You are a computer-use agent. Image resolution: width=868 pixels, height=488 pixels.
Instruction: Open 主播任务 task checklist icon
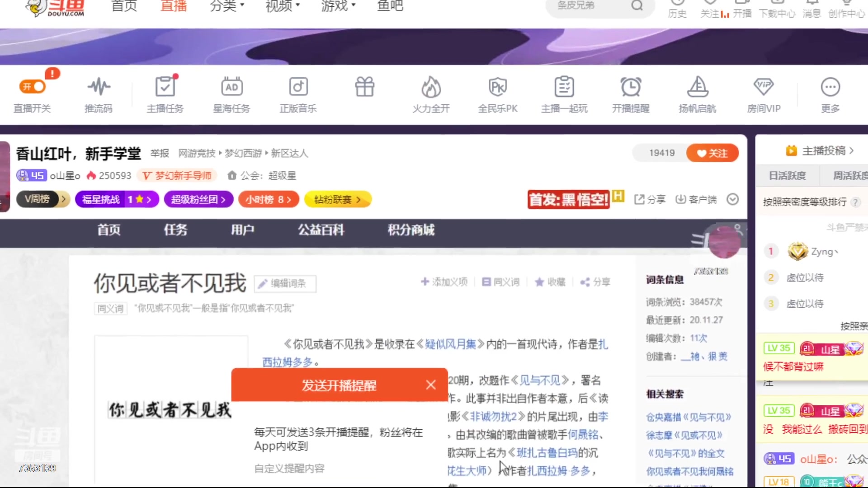165,86
